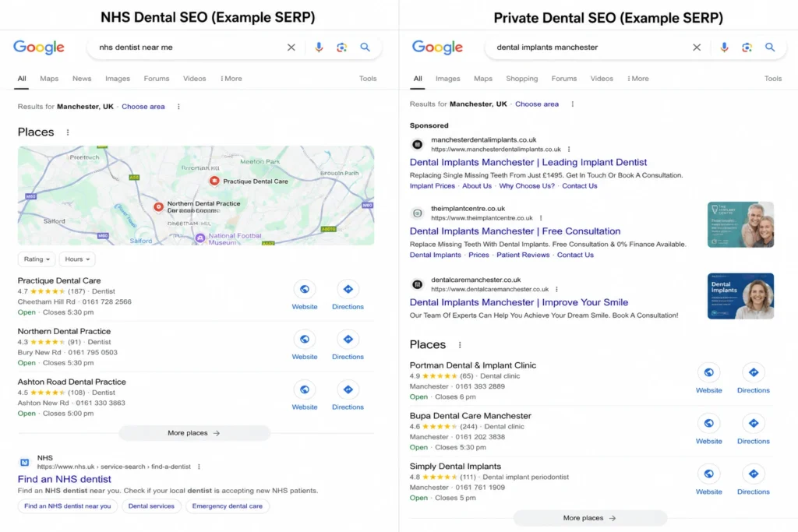Expand More menu in NHS search tabs
Screen dimensions: 798x532
(x=231, y=79)
